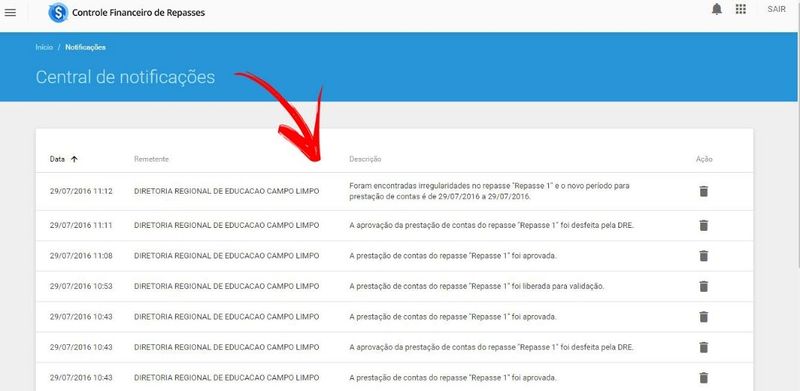Viewport: 800px width, 391px height.
Task: Delete the bottom 10:43 notification row
Action: click(704, 378)
